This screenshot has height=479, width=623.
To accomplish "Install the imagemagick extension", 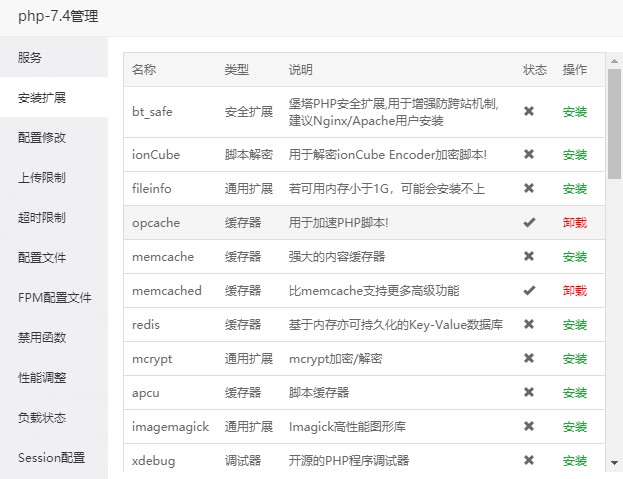I will click(575, 427).
